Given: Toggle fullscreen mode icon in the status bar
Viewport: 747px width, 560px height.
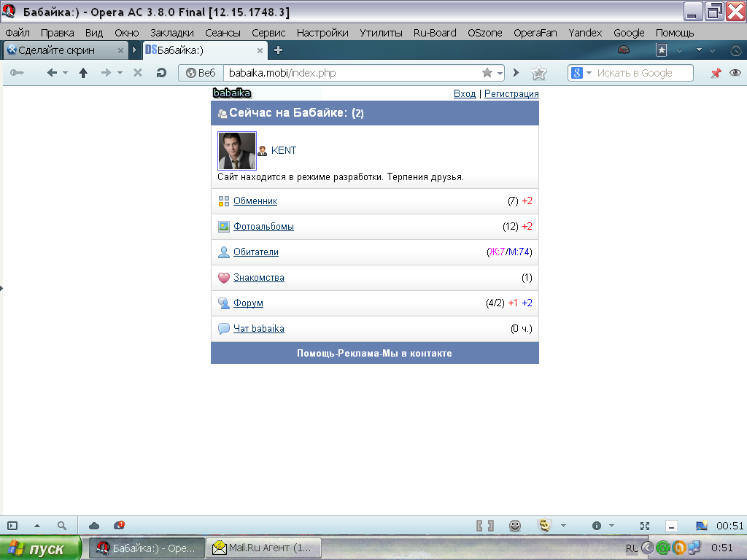Looking at the screenshot, I should (645, 526).
